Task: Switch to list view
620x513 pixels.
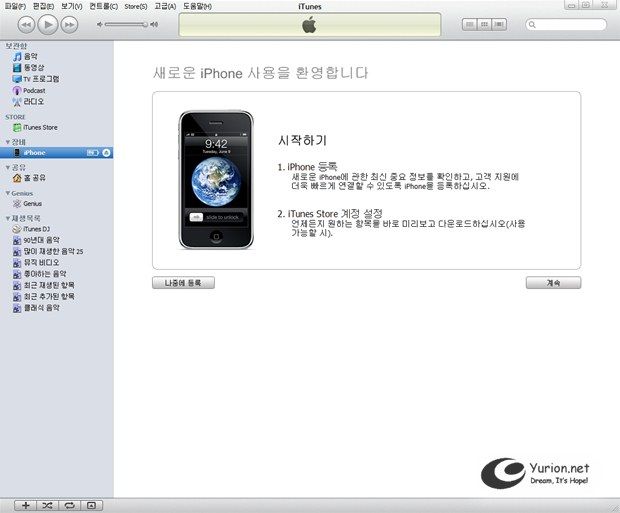Action: click(x=469, y=25)
